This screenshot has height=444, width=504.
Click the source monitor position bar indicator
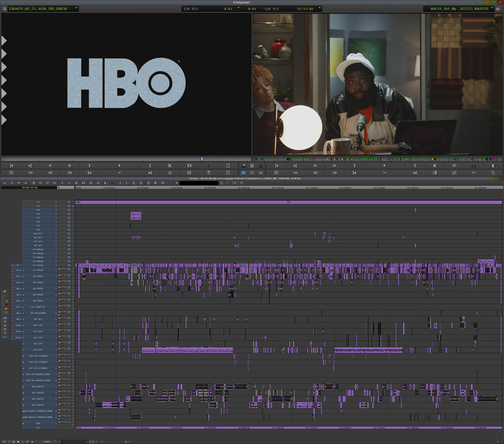coord(202,159)
